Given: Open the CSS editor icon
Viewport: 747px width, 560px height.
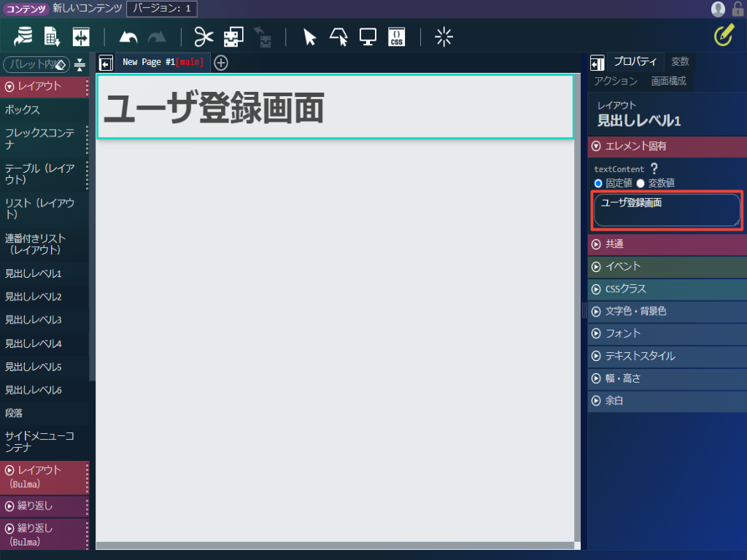Looking at the screenshot, I should click(x=396, y=36).
